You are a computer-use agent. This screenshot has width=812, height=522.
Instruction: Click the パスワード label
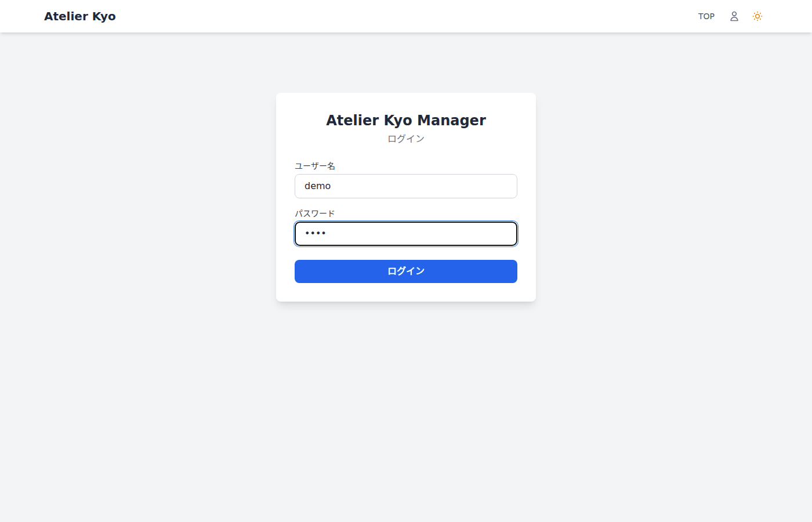pyautogui.click(x=315, y=213)
